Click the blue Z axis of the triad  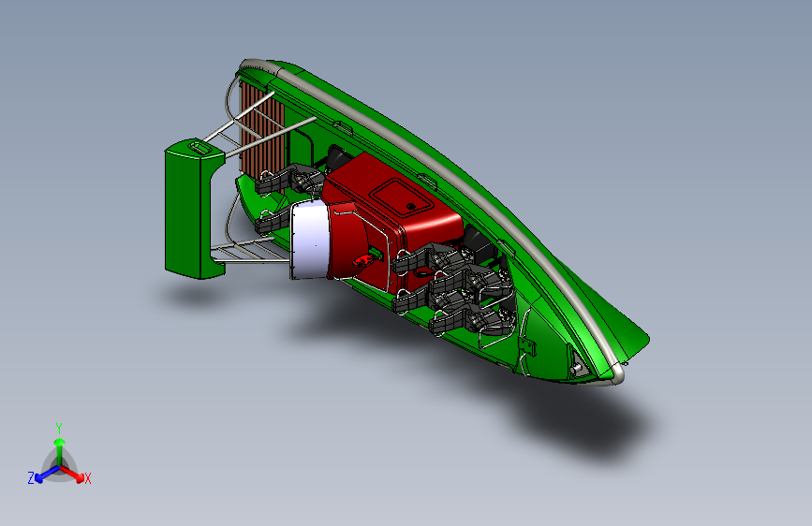click(46, 474)
